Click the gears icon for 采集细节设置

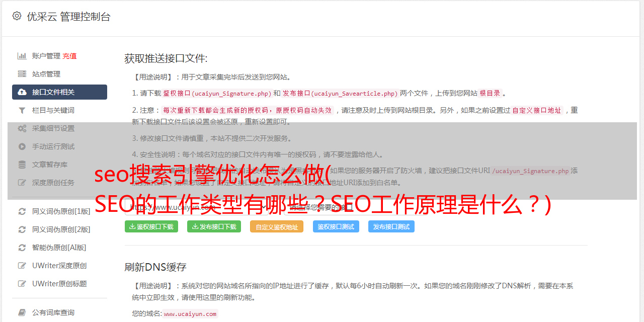[x=22, y=128]
